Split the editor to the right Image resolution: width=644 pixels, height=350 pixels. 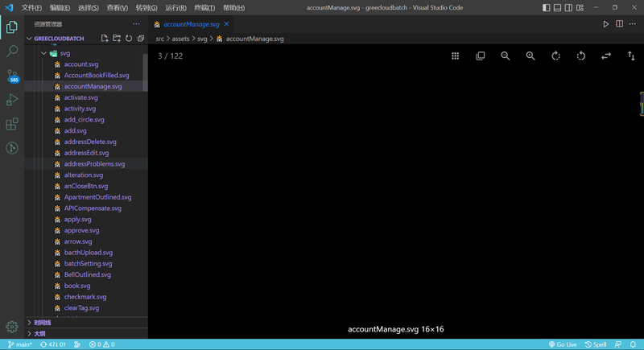[619, 24]
